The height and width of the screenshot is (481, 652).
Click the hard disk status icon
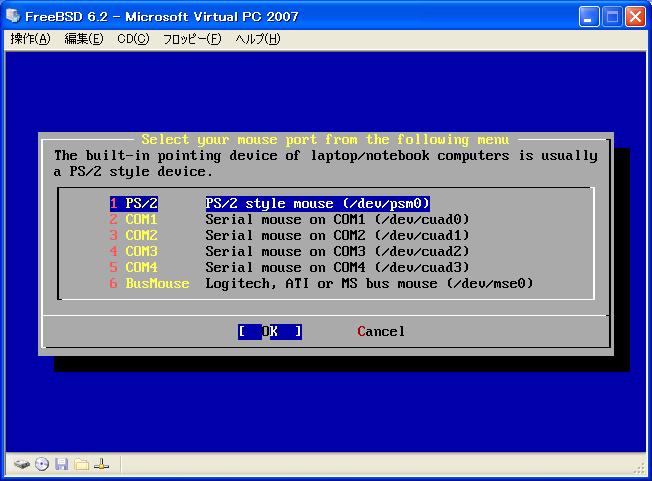tap(22, 464)
